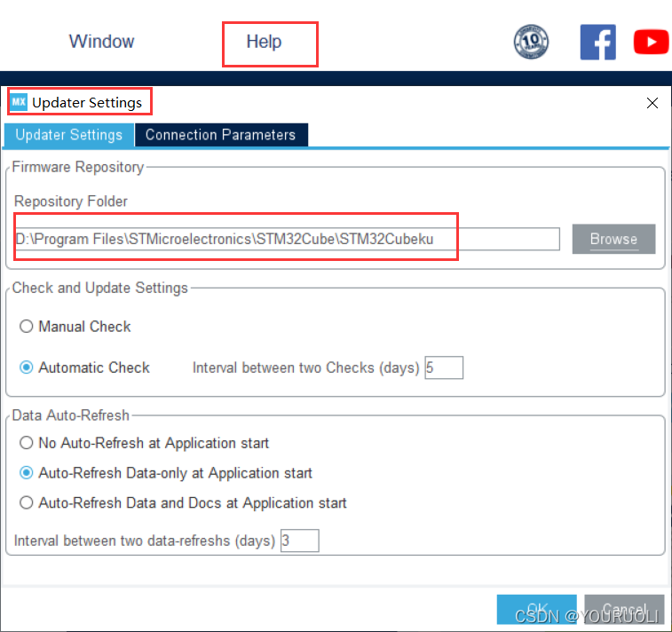Open the Facebook icon link
The height and width of the screenshot is (632, 672).
pyautogui.click(x=597, y=42)
